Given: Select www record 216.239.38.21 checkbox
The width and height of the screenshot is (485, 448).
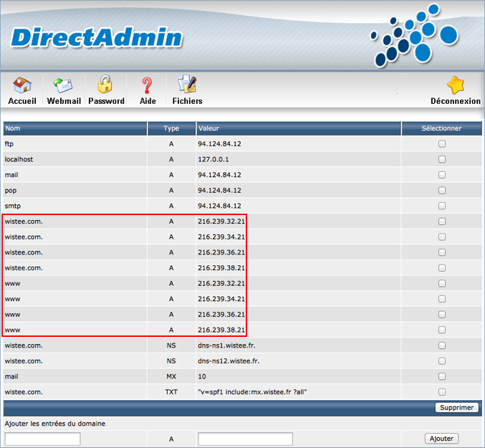Looking at the screenshot, I should [x=442, y=330].
